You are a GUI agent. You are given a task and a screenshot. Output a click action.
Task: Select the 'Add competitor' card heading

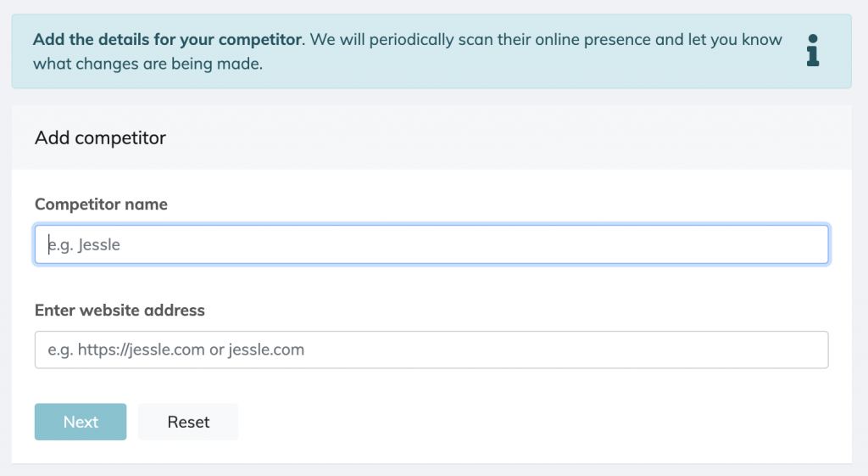[x=100, y=137]
